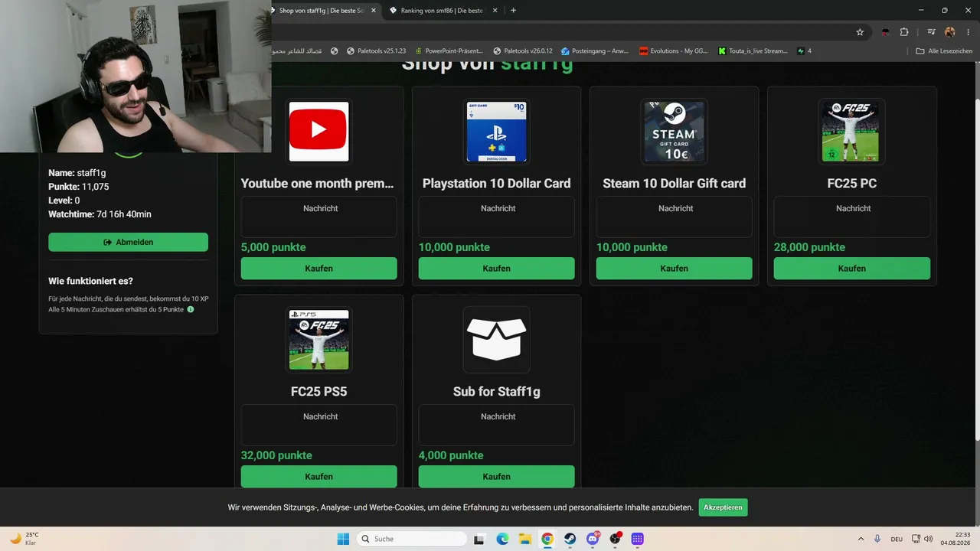Open the Task View taskbar icon
Screen dimensions: 980x551
click(479, 539)
